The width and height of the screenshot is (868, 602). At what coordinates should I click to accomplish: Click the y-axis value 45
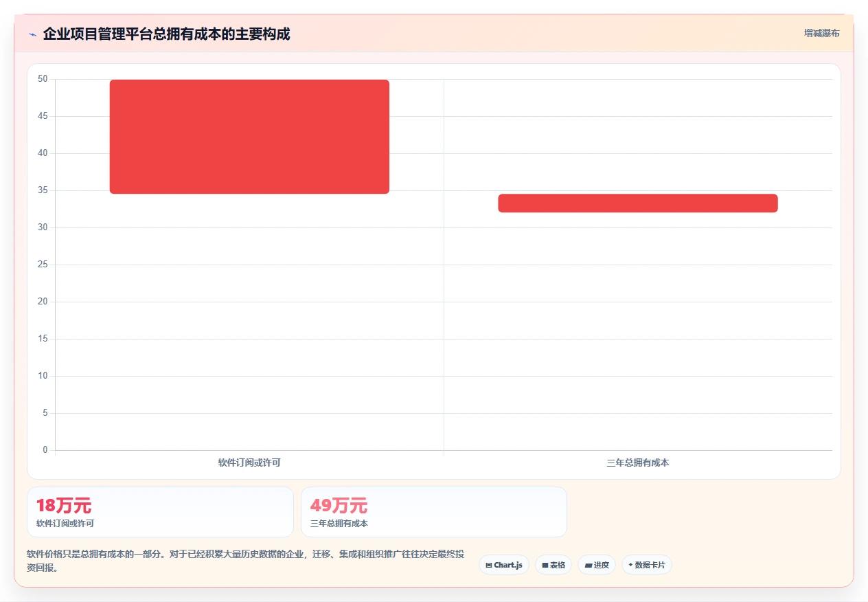(43, 116)
